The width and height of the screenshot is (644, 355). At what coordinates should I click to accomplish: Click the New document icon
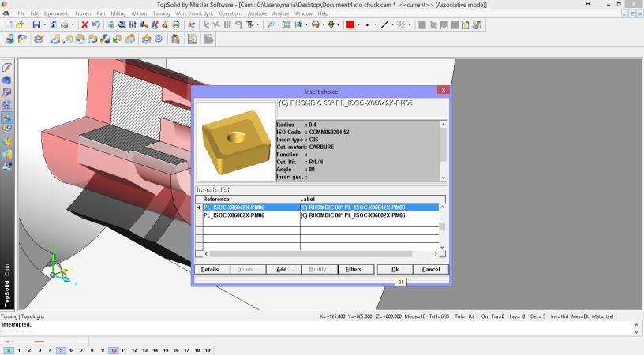9,25
